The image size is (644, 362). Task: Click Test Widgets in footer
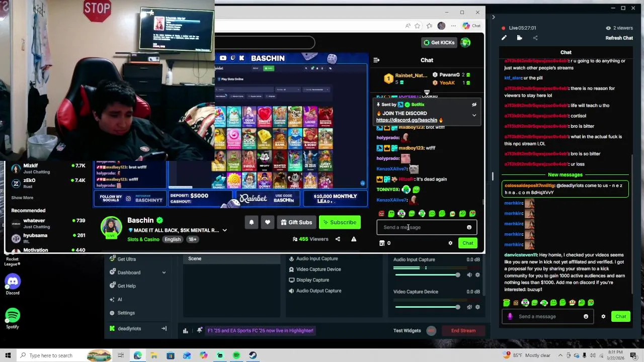click(407, 331)
